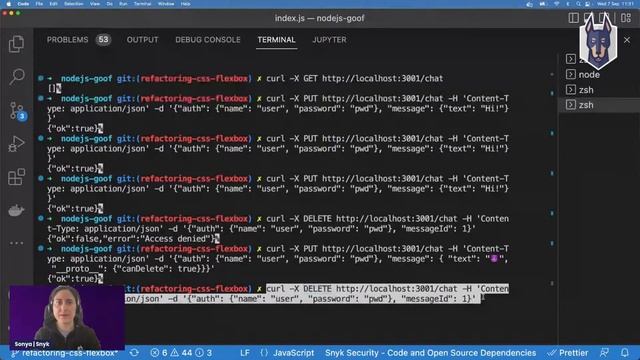
Task: Open the Apple menu
Action: 9,4
